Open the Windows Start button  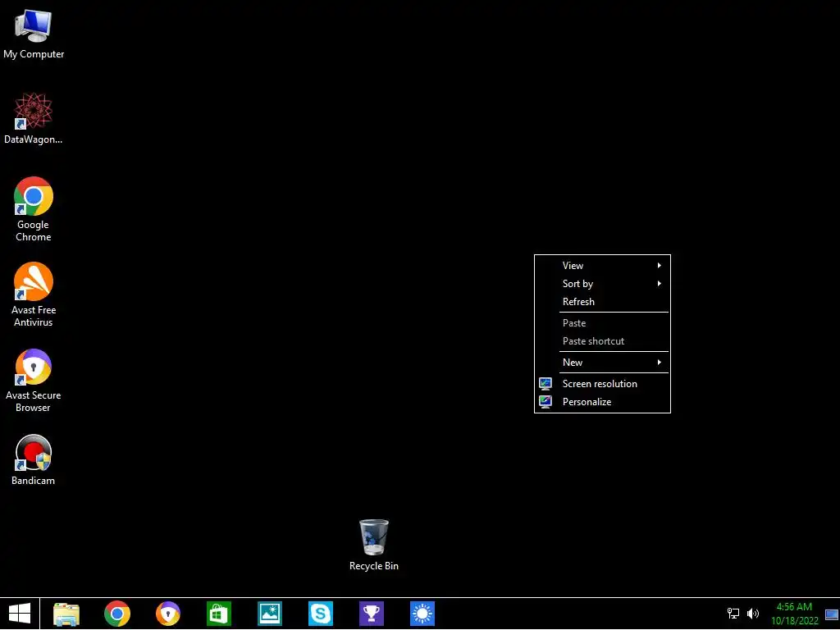click(x=20, y=614)
